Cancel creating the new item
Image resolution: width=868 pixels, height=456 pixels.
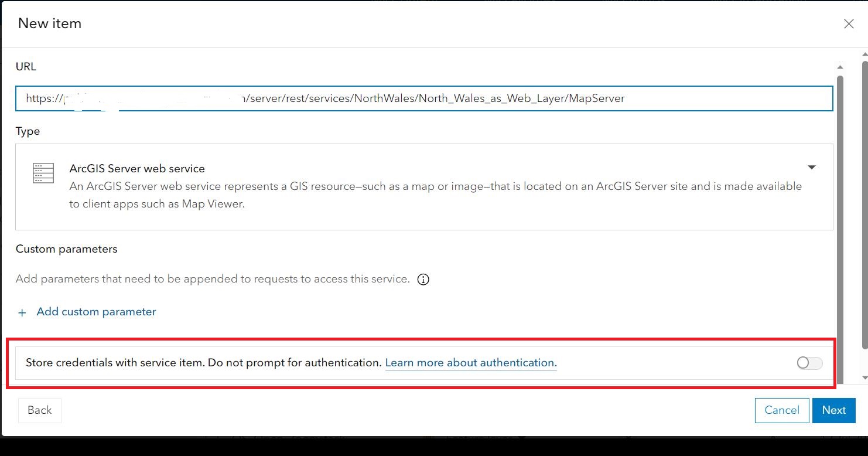(782, 410)
